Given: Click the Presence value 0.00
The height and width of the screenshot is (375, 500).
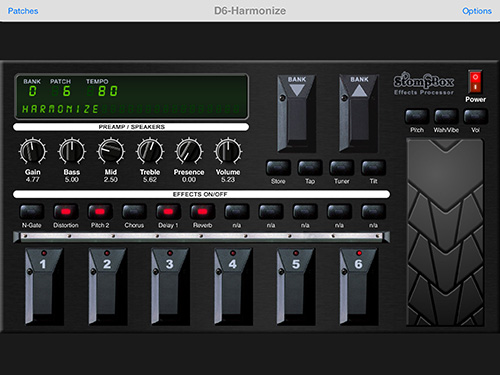Looking at the screenshot, I should click(189, 180).
